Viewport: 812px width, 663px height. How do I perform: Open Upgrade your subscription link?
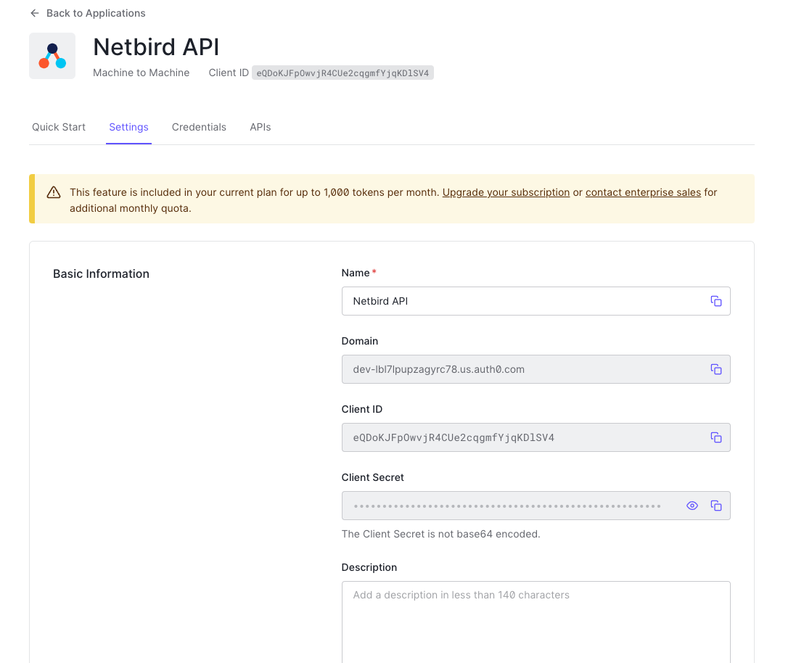tap(506, 192)
